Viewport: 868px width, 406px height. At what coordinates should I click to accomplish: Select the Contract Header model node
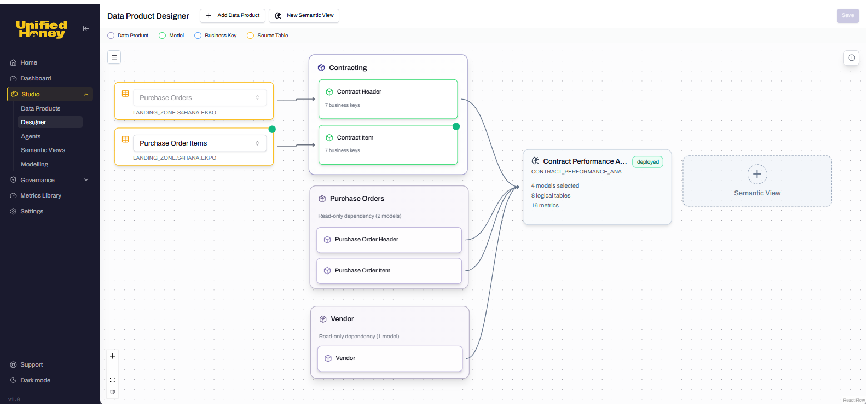[387, 98]
